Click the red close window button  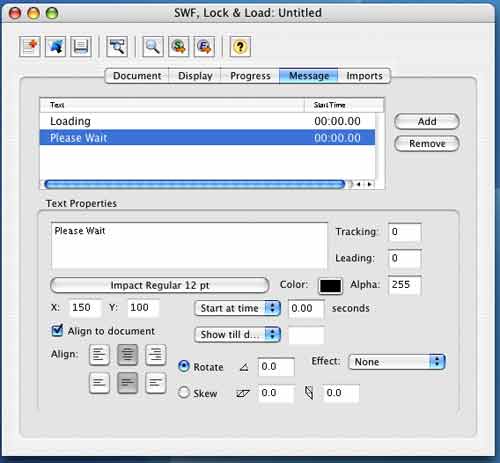point(15,13)
